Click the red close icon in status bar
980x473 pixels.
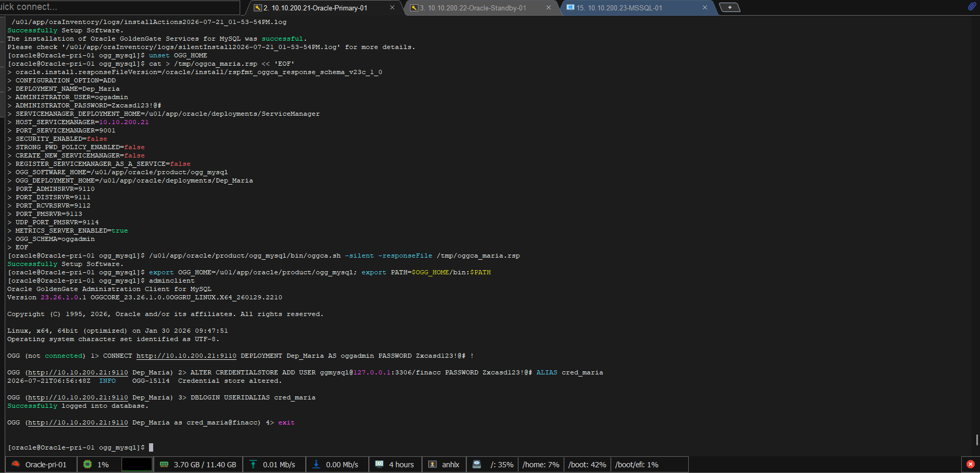pyautogui.click(x=970, y=464)
